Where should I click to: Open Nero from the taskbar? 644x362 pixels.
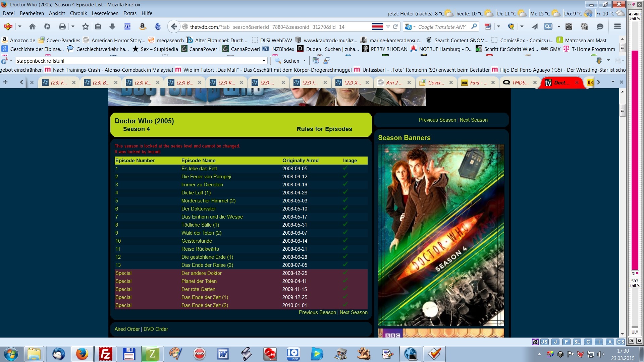[199, 354]
